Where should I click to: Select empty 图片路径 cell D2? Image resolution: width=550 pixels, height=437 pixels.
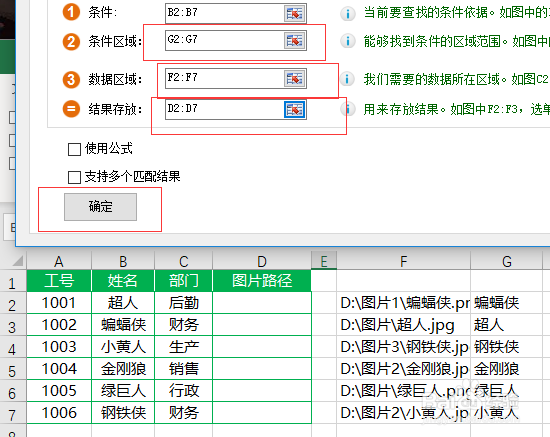pos(262,303)
